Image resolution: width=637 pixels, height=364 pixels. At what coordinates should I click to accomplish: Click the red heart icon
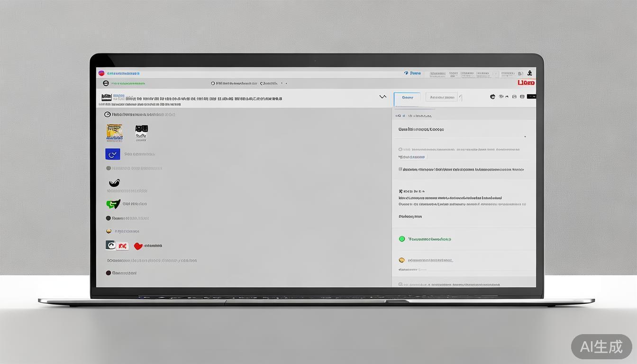[138, 246]
